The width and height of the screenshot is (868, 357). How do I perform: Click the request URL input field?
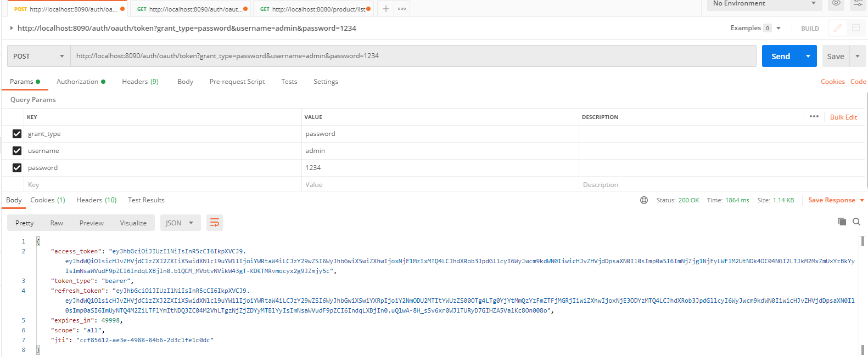tap(413, 56)
